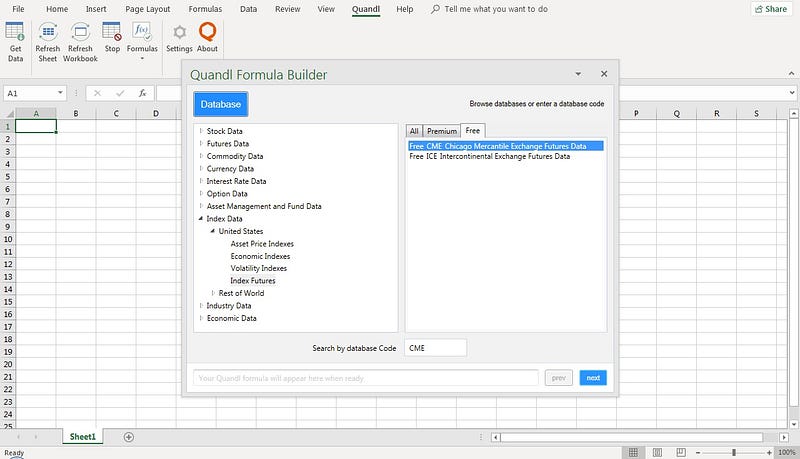The image size is (800, 459).
Task: Open the Formula Builder pane options arrow
Action: tap(578, 74)
